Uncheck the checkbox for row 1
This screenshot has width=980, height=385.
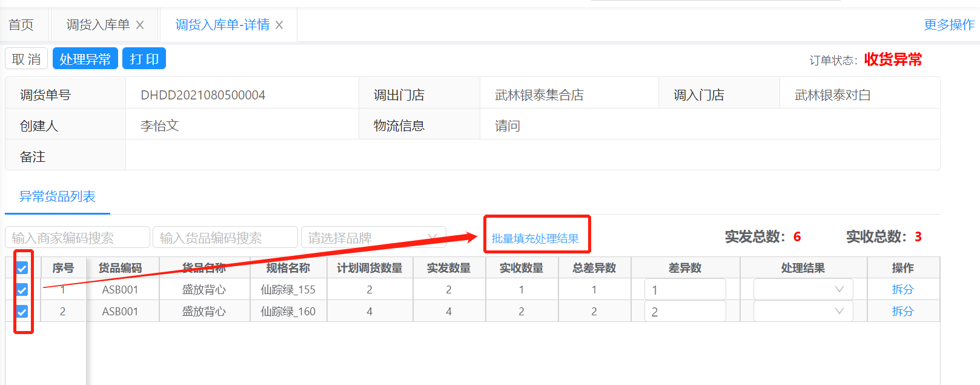tap(22, 290)
